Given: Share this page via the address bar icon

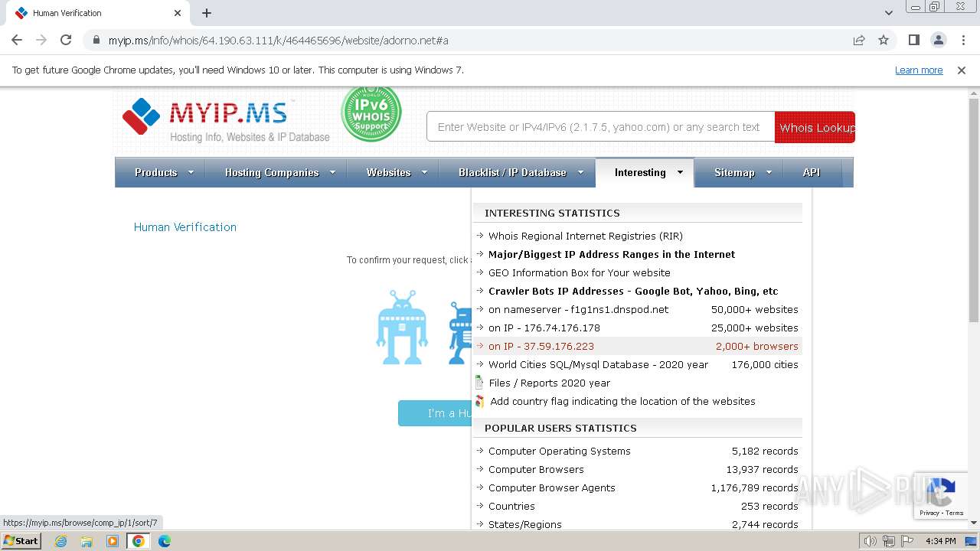Looking at the screenshot, I should pos(859,40).
